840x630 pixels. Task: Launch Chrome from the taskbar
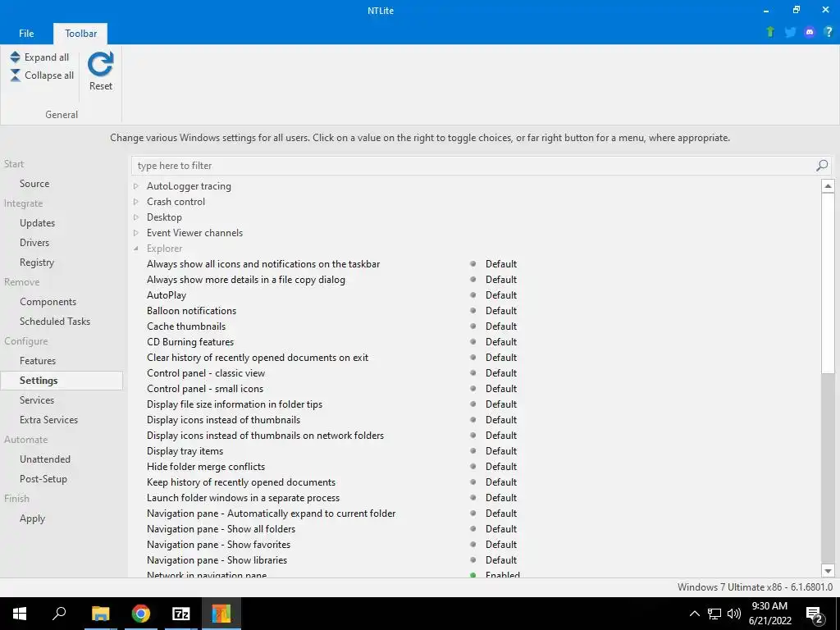[x=141, y=614]
